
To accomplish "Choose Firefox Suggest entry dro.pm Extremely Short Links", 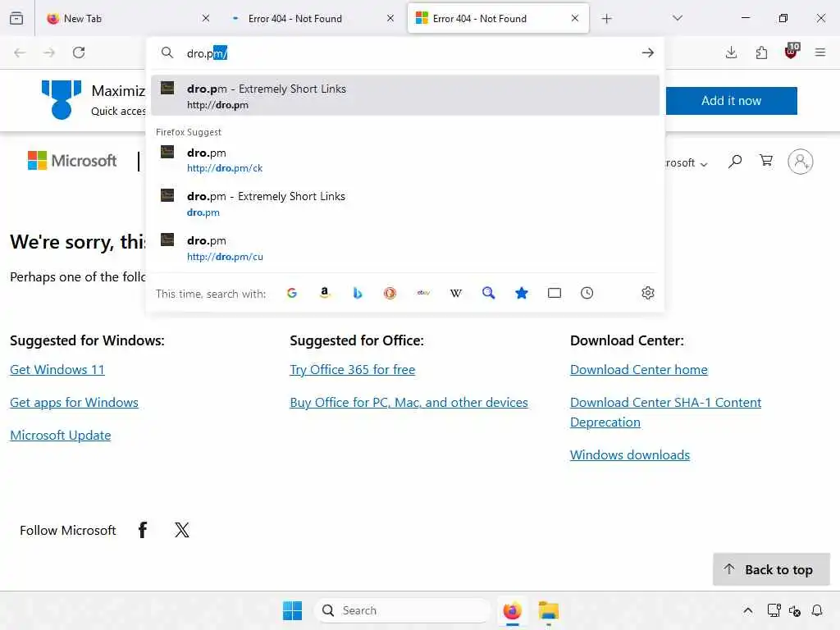I will [405, 203].
